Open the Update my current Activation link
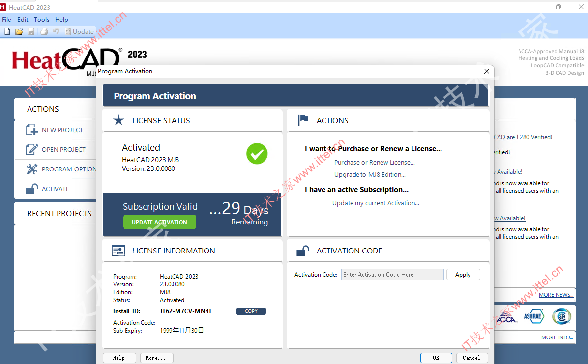 376,203
